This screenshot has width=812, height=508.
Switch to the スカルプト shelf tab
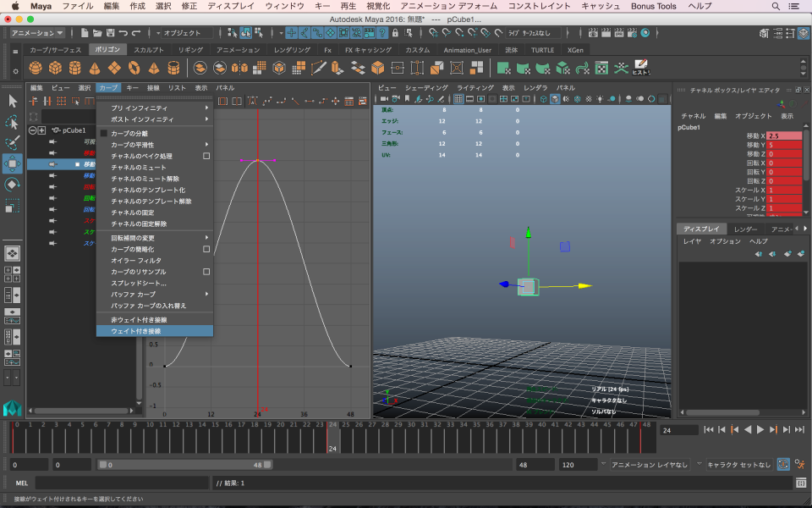coord(149,50)
